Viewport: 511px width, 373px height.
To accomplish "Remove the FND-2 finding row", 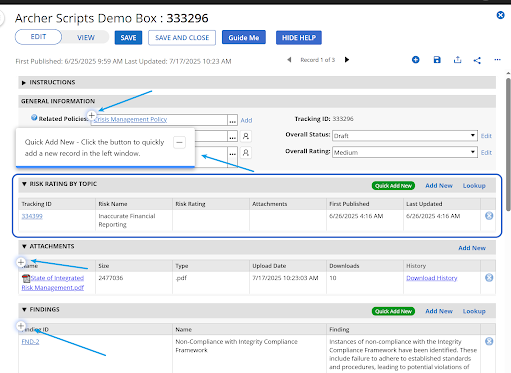I will coord(489,341).
